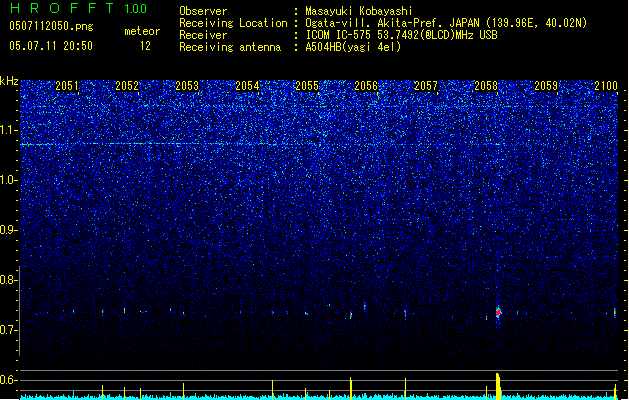Viewport: 629px width, 400px height.
Task: Click the 2059 time marker
Action: [546, 86]
